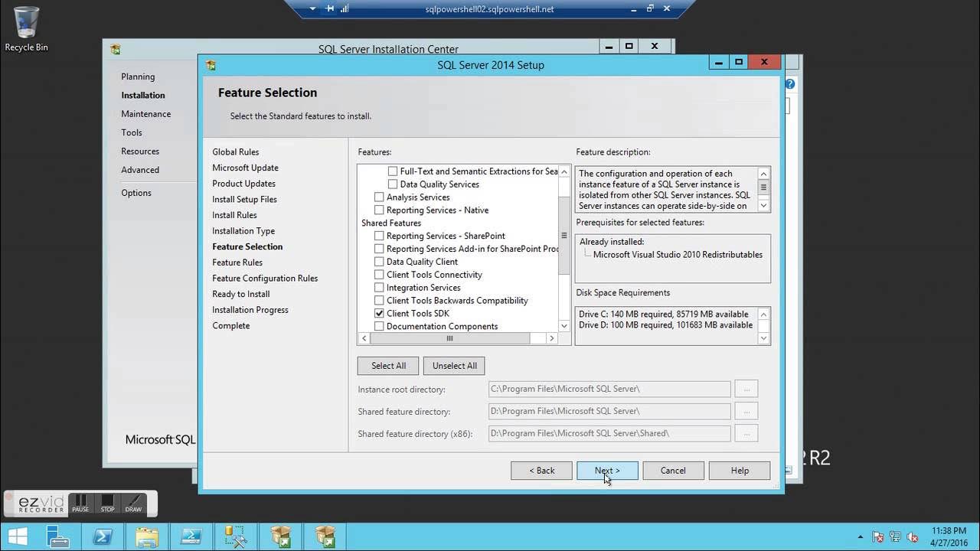Proceed with the Next button
The height and width of the screenshot is (551, 980).
[x=607, y=471]
